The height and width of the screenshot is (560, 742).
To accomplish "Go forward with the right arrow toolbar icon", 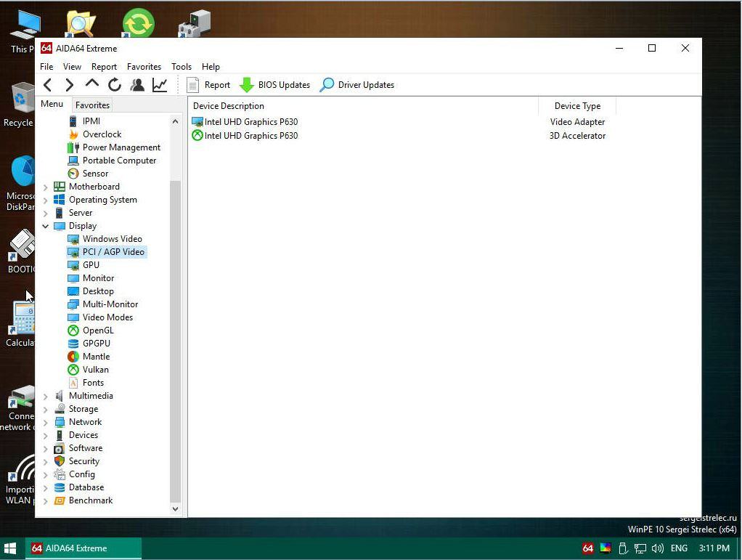I will pyautogui.click(x=70, y=85).
